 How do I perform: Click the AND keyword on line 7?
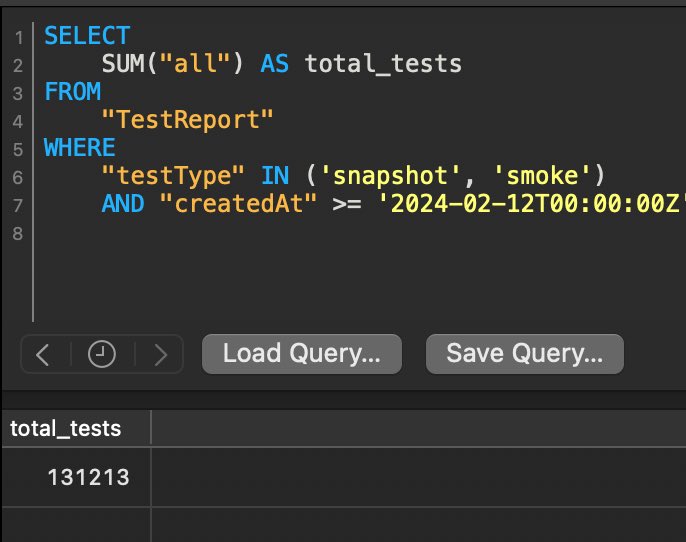click(122, 204)
